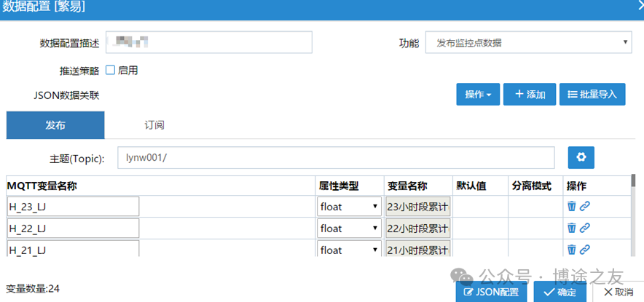Click the 添加 button
This screenshot has width=644, height=302.
coord(530,95)
